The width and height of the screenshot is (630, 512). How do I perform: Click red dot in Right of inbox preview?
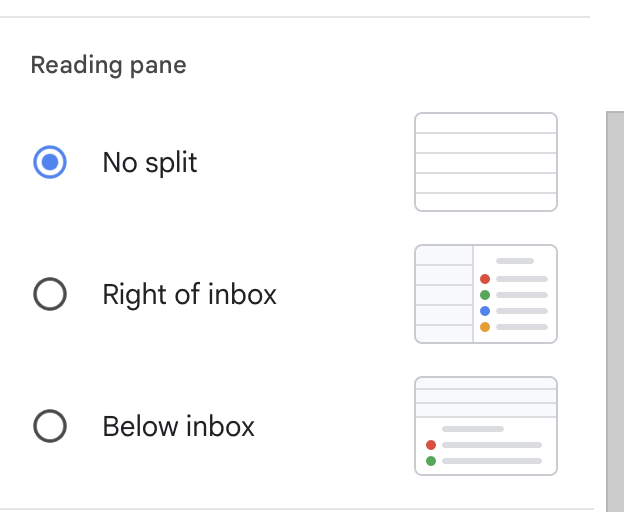tap(485, 279)
